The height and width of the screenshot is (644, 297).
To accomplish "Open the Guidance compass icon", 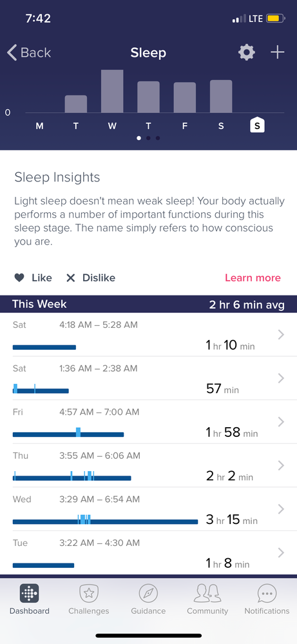I will coord(148,594).
